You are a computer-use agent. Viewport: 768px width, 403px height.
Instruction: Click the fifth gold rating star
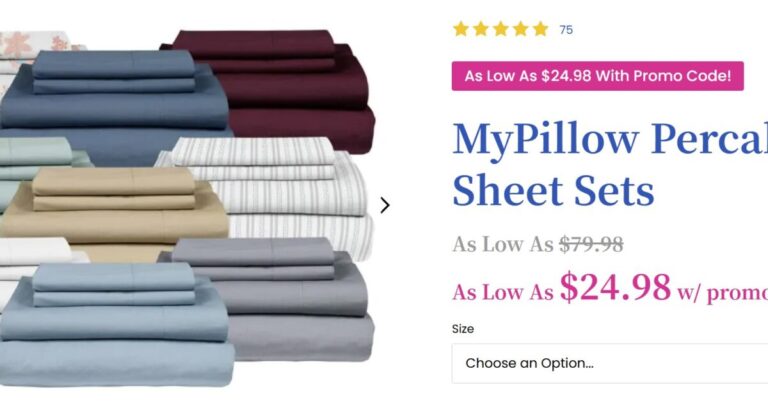tap(540, 29)
